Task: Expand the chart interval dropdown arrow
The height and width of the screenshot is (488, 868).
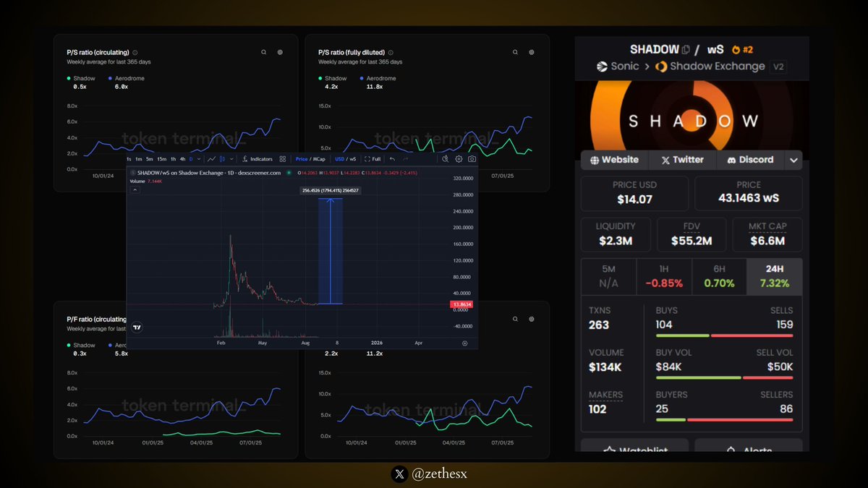Action: pyautogui.click(x=199, y=159)
